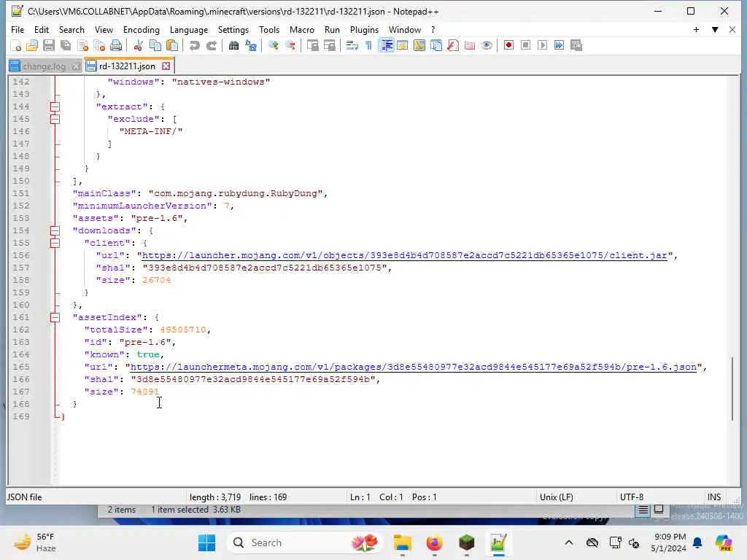Open the Document Map icon
747x560 pixels.
pos(419,45)
